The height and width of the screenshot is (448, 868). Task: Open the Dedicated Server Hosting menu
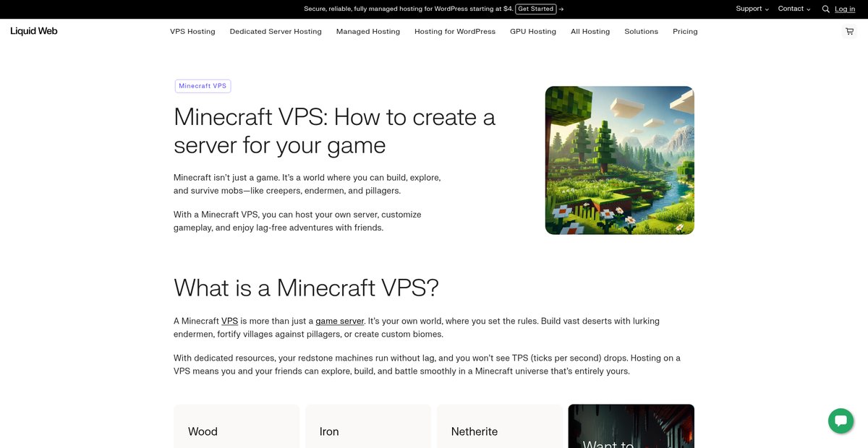point(276,32)
